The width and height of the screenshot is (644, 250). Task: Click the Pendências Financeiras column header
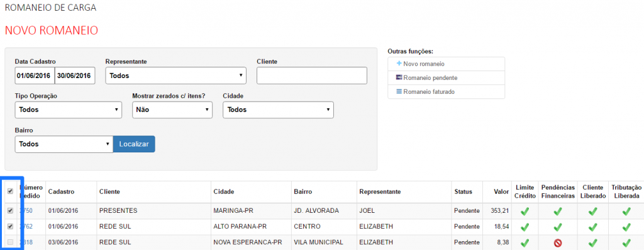558,191
